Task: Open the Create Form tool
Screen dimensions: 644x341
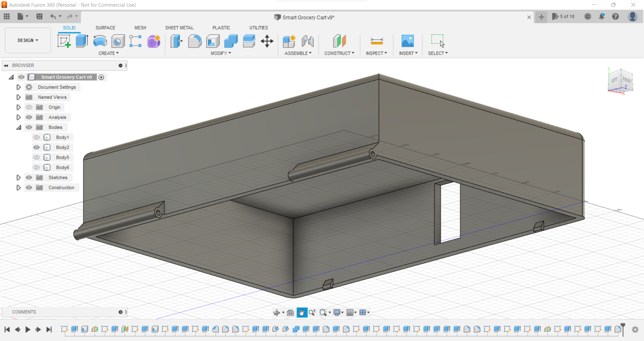Action: click(x=154, y=41)
